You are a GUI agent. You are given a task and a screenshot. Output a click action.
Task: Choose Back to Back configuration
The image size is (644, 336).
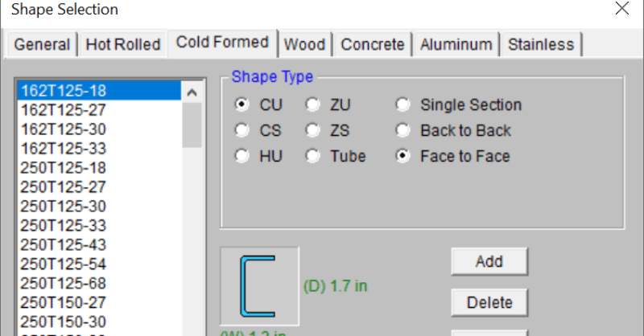pyautogui.click(x=402, y=130)
